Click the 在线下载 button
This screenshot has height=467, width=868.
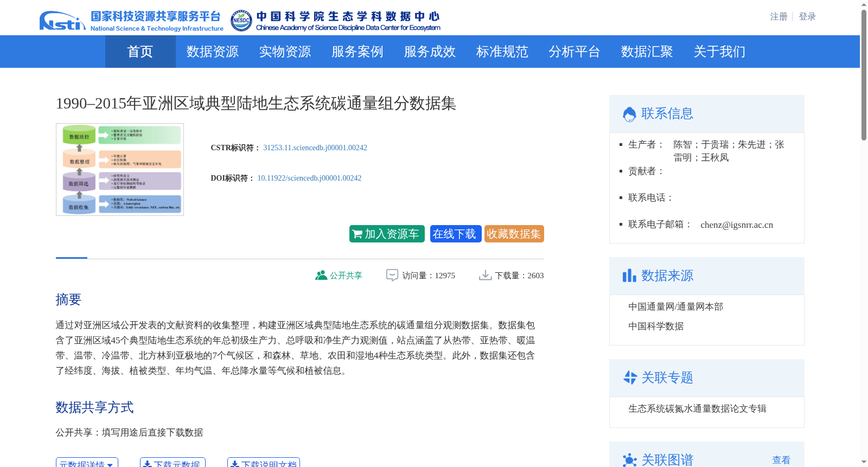click(x=456, y=234)
